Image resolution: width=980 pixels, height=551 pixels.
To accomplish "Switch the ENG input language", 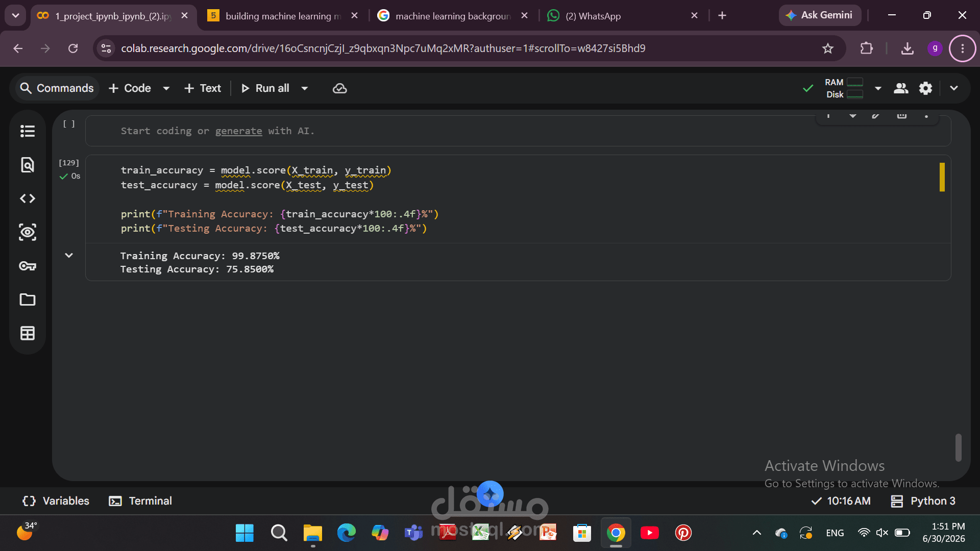I will 835,533.
